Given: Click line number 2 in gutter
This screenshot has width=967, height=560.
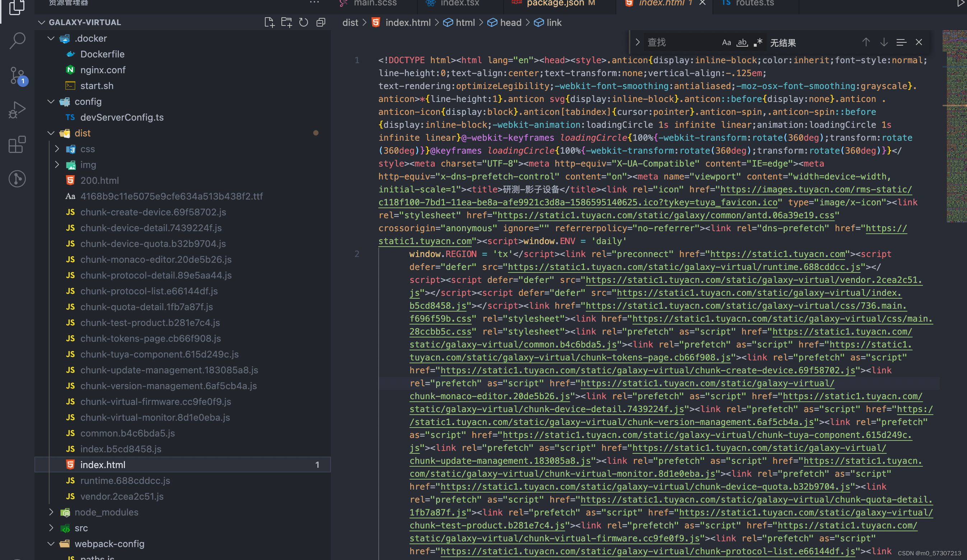Looking at the screenshot, I should click(x=356, y=254).
